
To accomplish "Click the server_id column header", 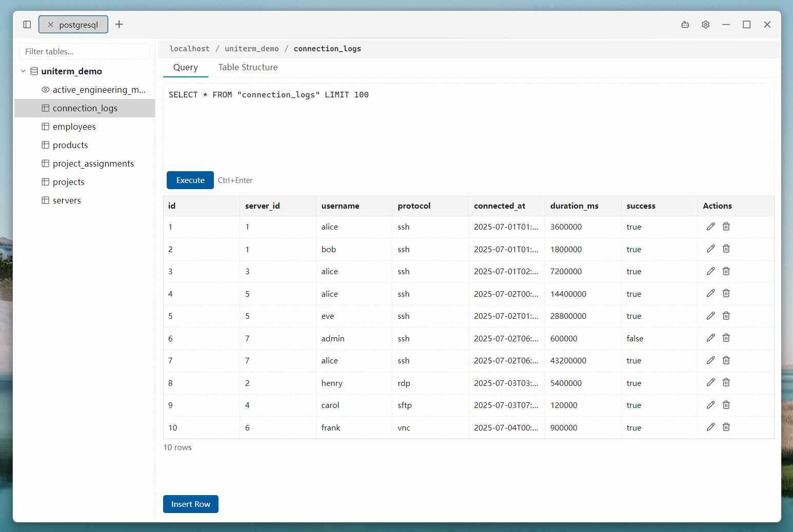I will click(x=277, y=206).
